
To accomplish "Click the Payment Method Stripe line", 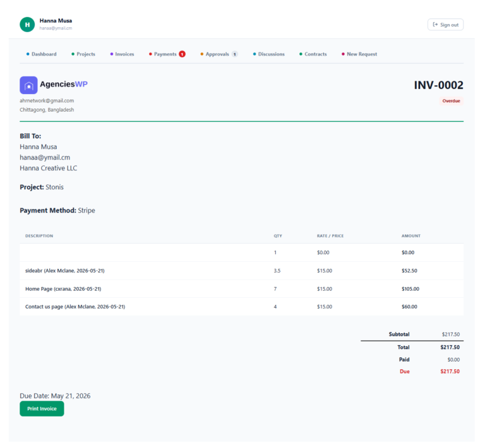I will pyautogui.click(x=57, y=210).
